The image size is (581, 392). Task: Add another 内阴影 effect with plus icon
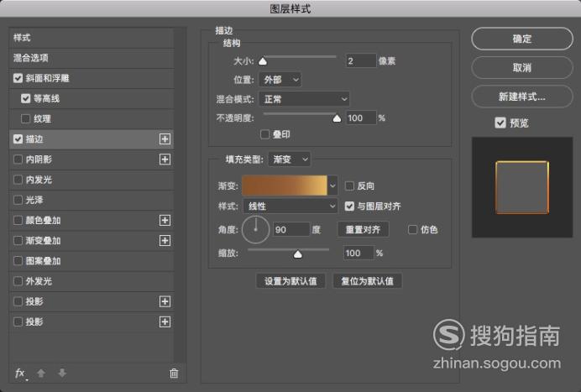pos(165,159)
